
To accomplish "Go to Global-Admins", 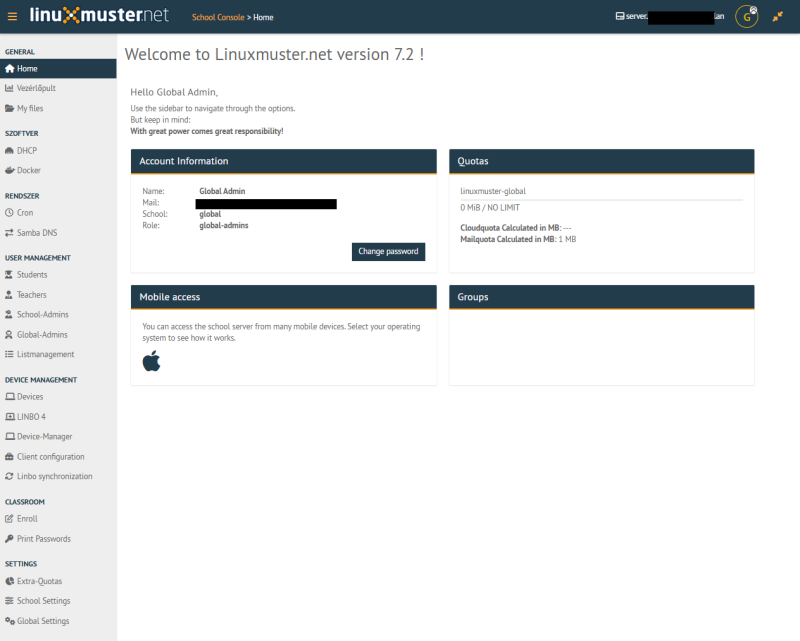I will [x=58, y=335].
